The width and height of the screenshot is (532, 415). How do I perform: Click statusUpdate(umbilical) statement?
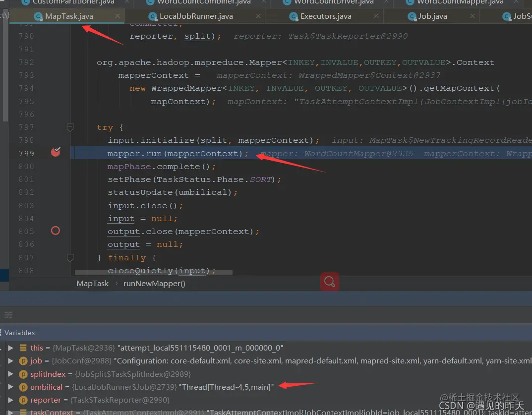[173, 192]
